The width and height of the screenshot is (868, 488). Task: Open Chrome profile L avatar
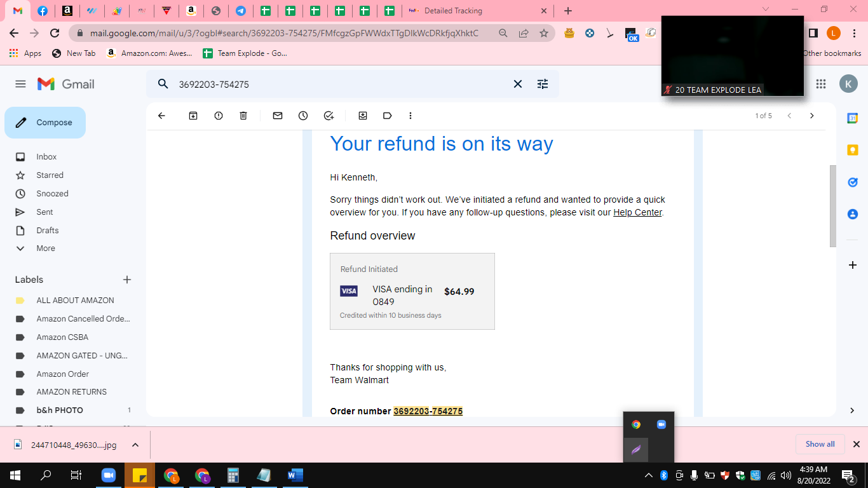tap(834, 33)
